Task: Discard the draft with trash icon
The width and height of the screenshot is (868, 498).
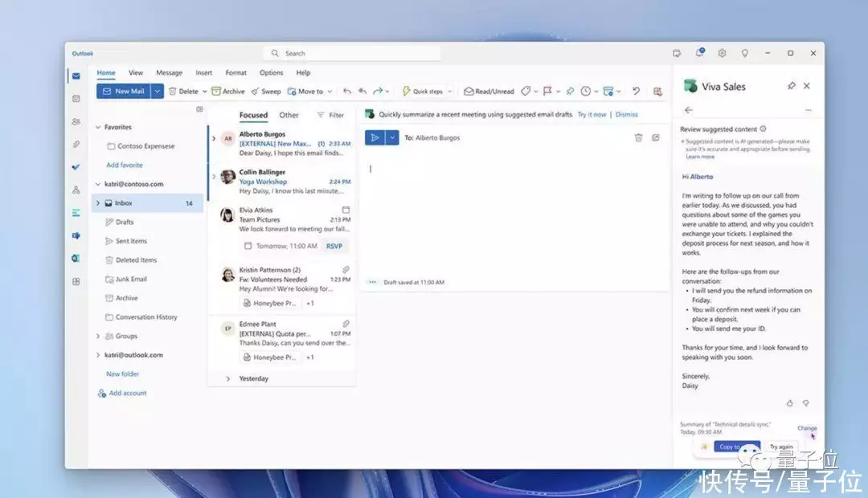Action: [638, 137]
